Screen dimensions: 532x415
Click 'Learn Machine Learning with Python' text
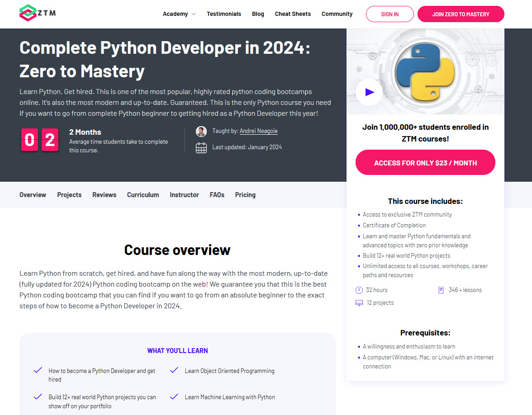pos(230,397)
